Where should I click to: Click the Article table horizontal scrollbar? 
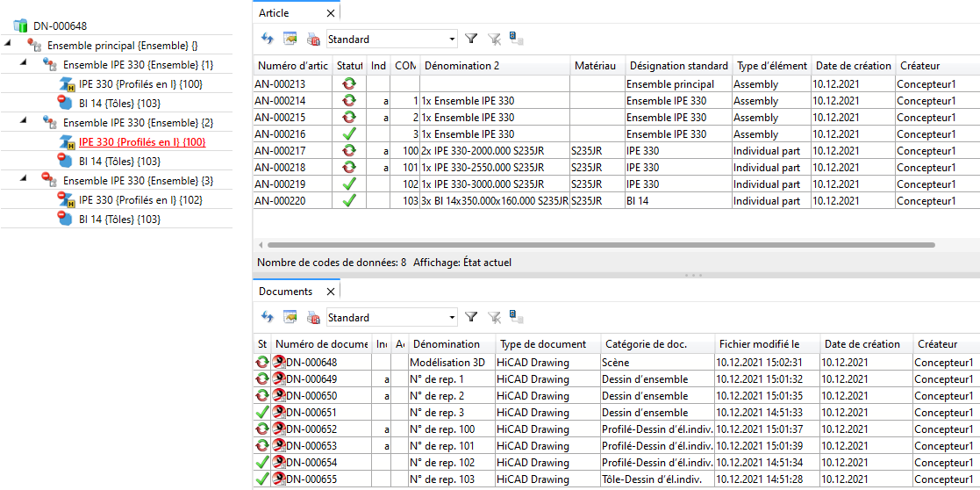click(x=597, y=245)
